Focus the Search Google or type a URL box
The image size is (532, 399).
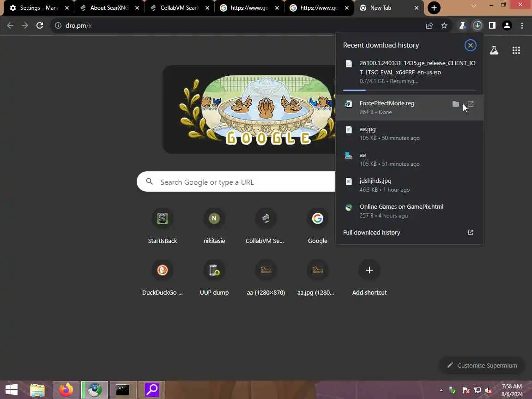tap(236, 182)
